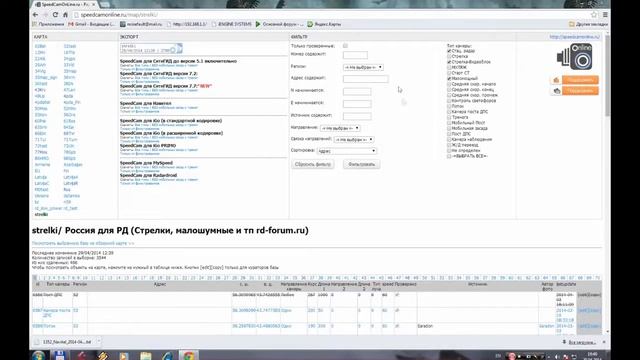Click the export file icon in ЭКСПОРТ box
640x360 pixels.
tap(179, 48)
